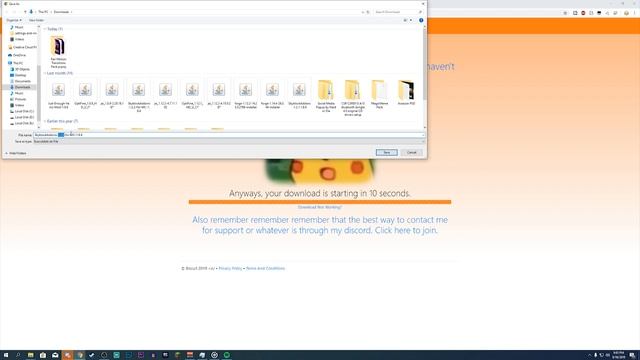
Task: Create a New folder
Action: (36, 20)
